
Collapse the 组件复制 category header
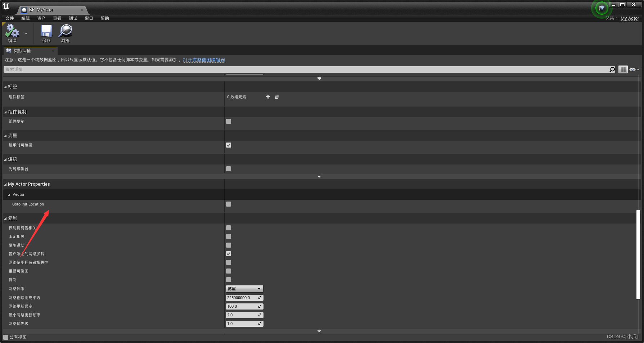tap(5, 112)
